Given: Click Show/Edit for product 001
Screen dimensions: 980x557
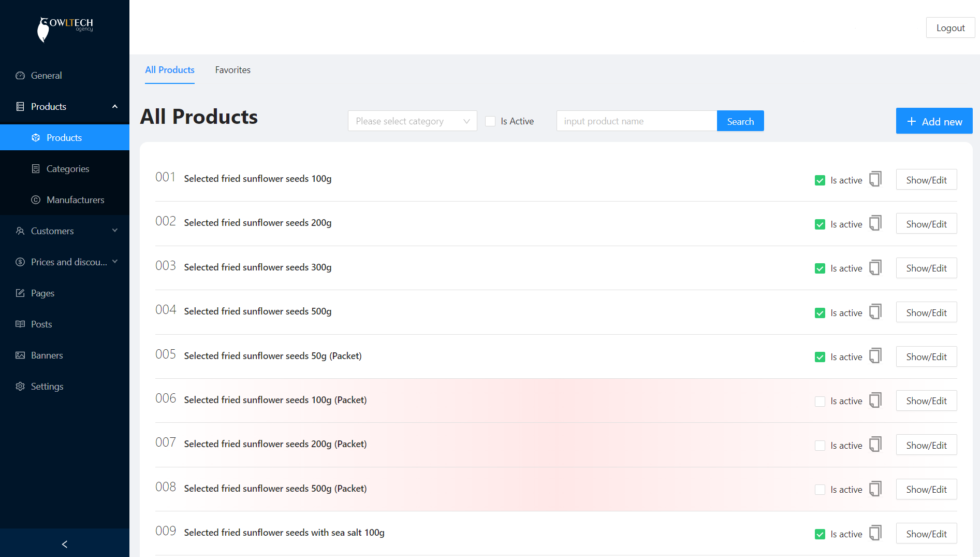Looking at the screenshot, I should (926, 180).
